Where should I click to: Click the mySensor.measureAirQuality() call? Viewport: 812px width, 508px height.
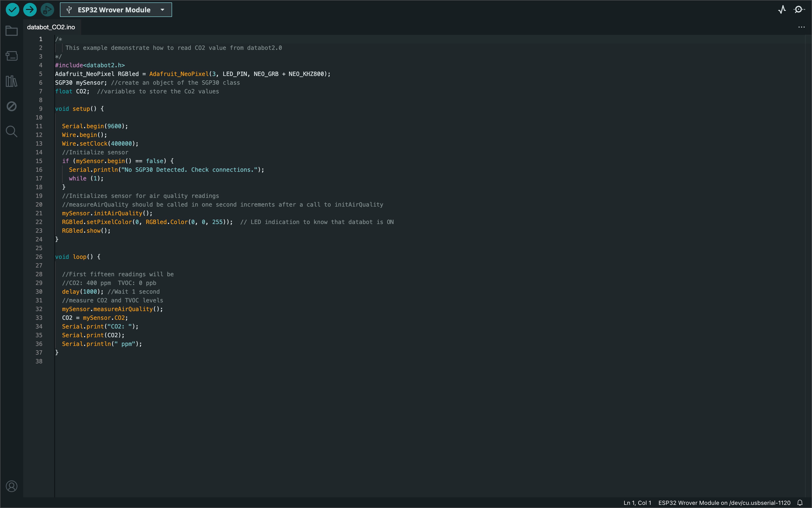pyautogui.click(x=112, y=309)
